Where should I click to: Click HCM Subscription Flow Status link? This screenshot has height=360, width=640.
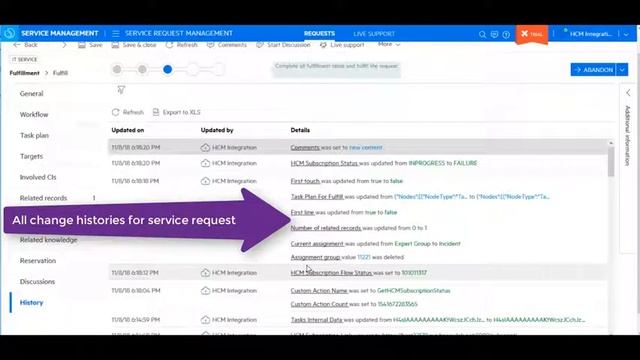click(x=331, y=273)
